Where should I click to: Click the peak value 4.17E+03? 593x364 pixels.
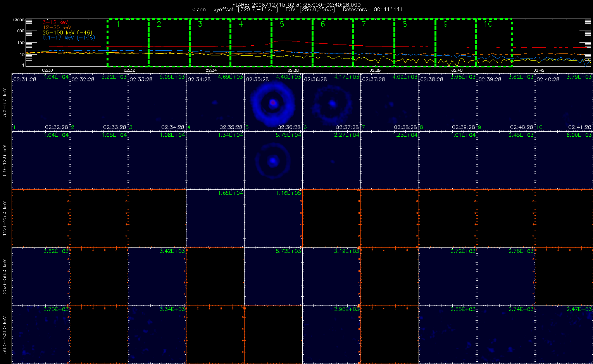347,77
